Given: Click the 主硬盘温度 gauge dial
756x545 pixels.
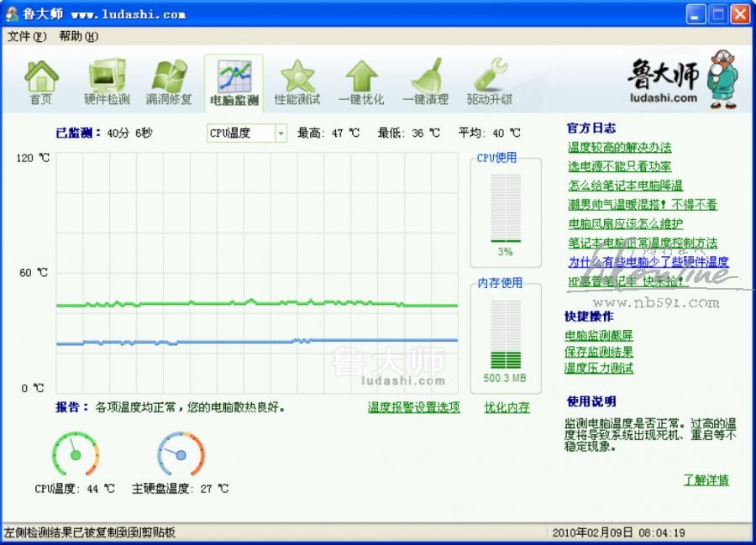Looking at the screenshot, I should 181,454.
